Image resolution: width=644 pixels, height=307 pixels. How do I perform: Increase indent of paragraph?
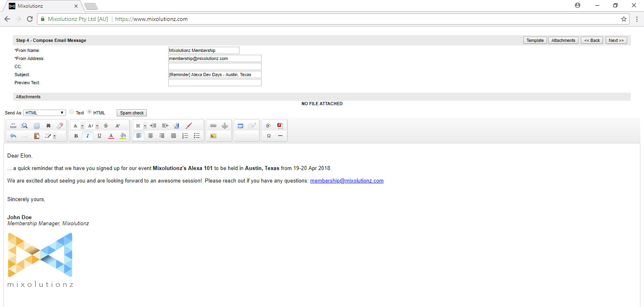(x=153, y=126)
